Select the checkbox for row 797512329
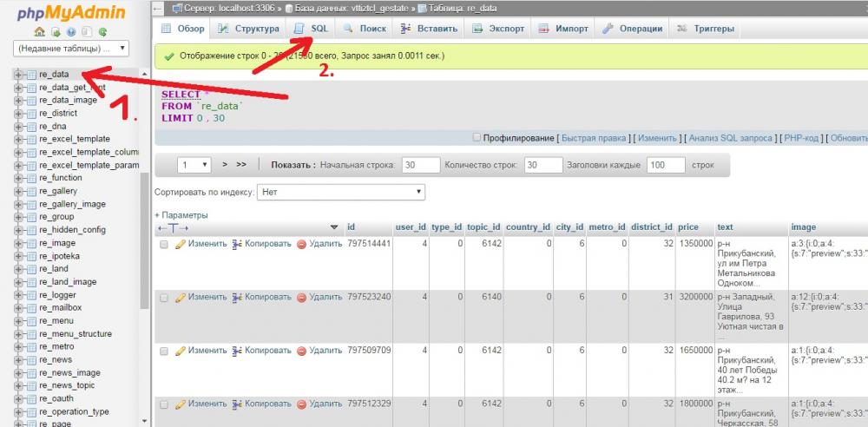Screen dimensions: 868x427 tap(164, 404)
